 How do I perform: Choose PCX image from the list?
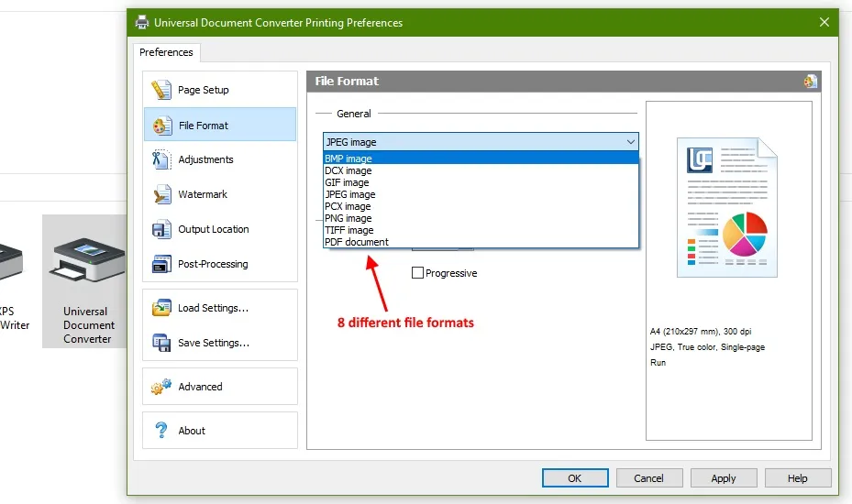pos(481,206)
